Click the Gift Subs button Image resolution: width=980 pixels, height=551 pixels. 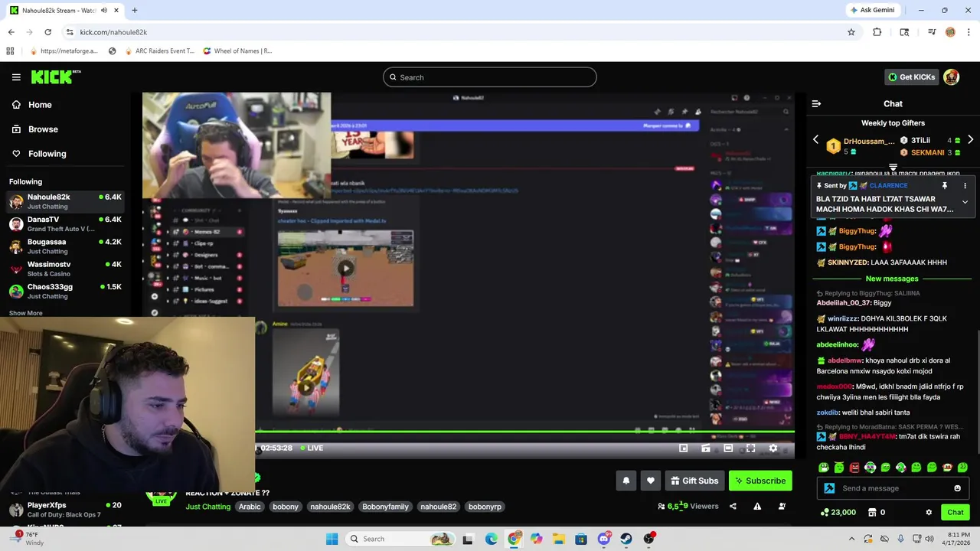(x=694, y=481)
